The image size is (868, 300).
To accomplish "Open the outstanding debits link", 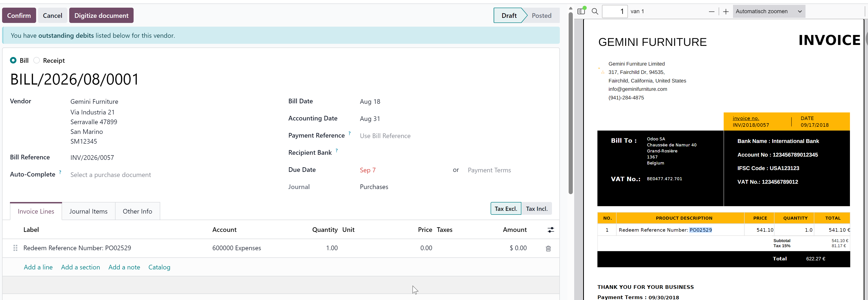I will pos(66,35).
